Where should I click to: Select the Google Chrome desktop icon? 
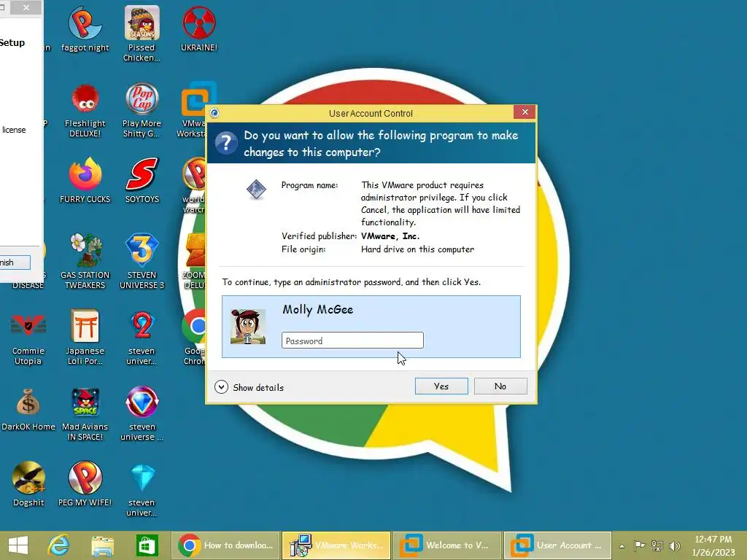(x=194, y=337)
